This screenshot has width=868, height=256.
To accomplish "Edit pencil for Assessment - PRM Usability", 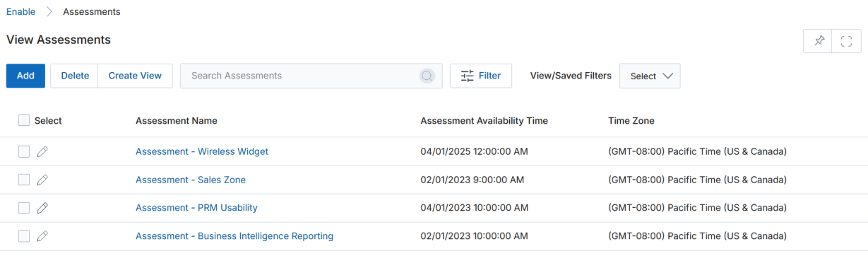I will point(42,208).
